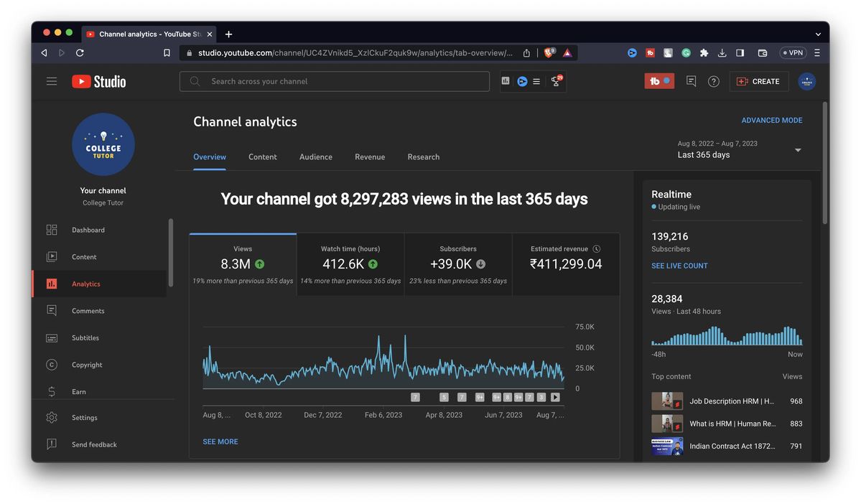Select the Content icon in the sidebar
Viewport: 861px width, 504px height.
[x=51, y=256]
